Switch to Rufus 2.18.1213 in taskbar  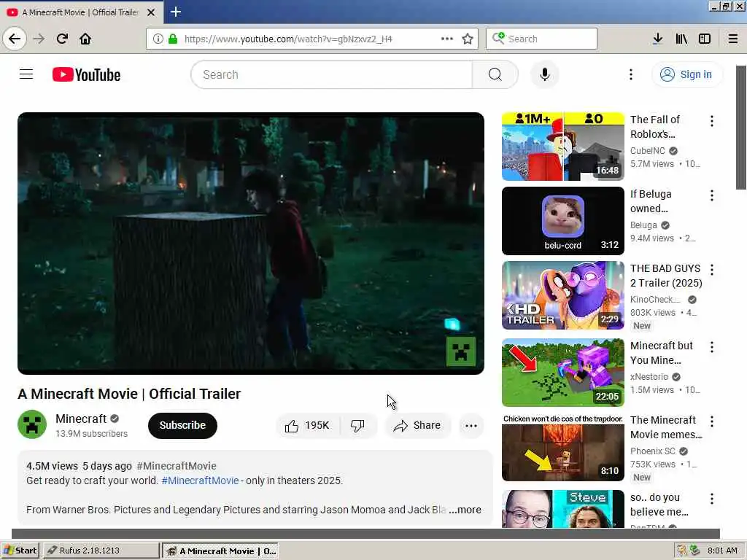pyautogui.click(x=101, y=551)
